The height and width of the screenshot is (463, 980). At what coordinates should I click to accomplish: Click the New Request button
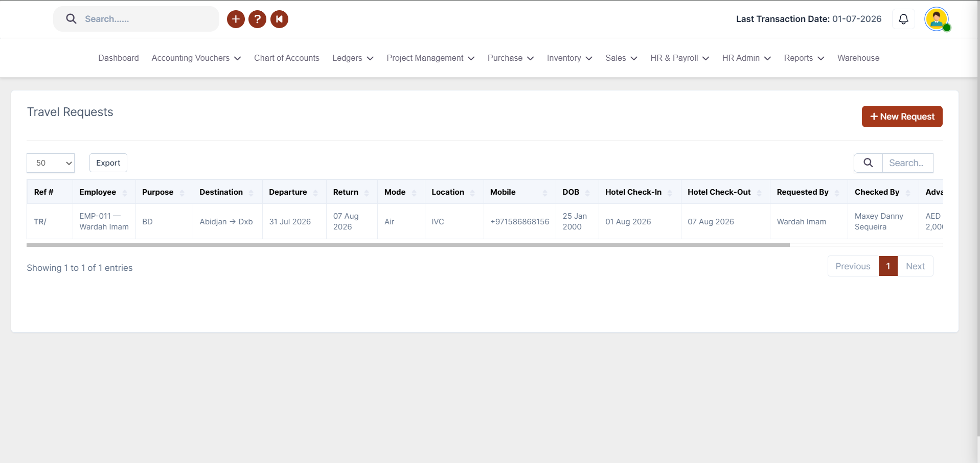[902, 117]
